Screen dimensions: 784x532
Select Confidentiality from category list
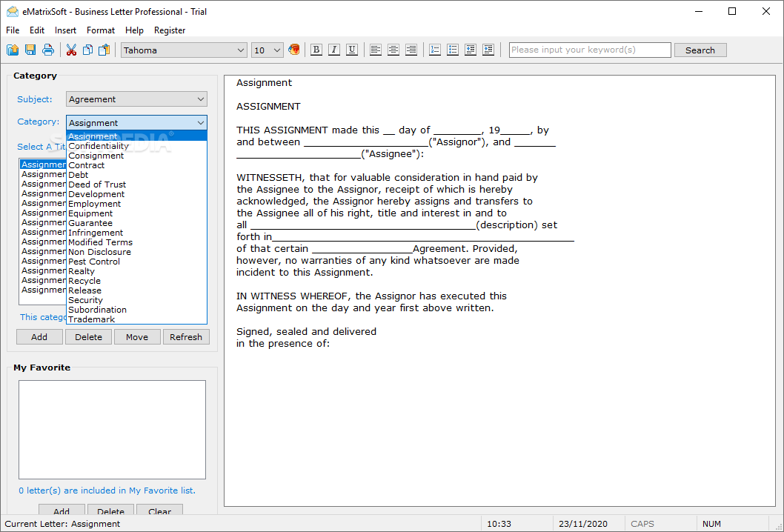coord(136,146)
